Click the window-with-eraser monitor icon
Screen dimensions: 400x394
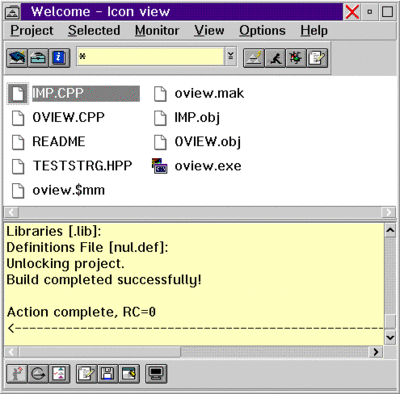pyautogui.click(x=129, y=374)
